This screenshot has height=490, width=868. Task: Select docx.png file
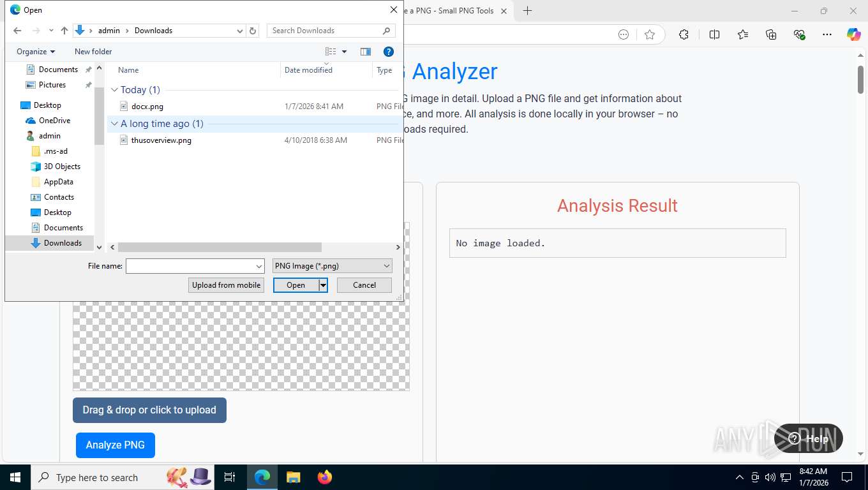[x=147, y=107]
